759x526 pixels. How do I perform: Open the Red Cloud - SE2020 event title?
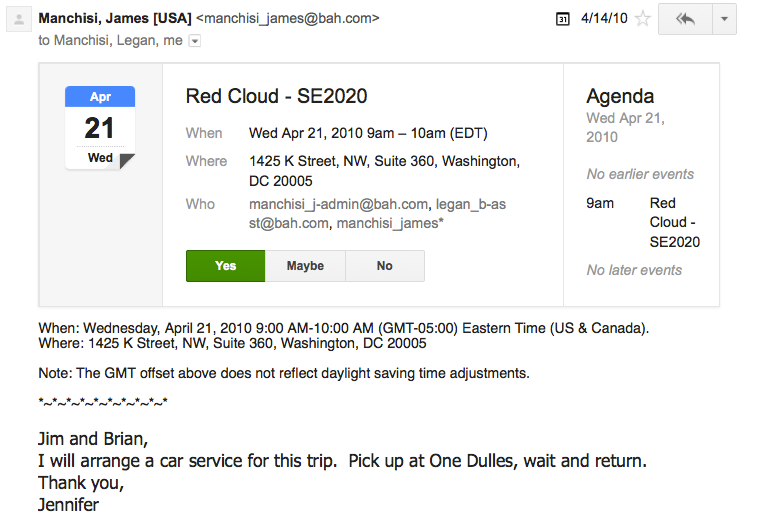(x=276, y=96)
